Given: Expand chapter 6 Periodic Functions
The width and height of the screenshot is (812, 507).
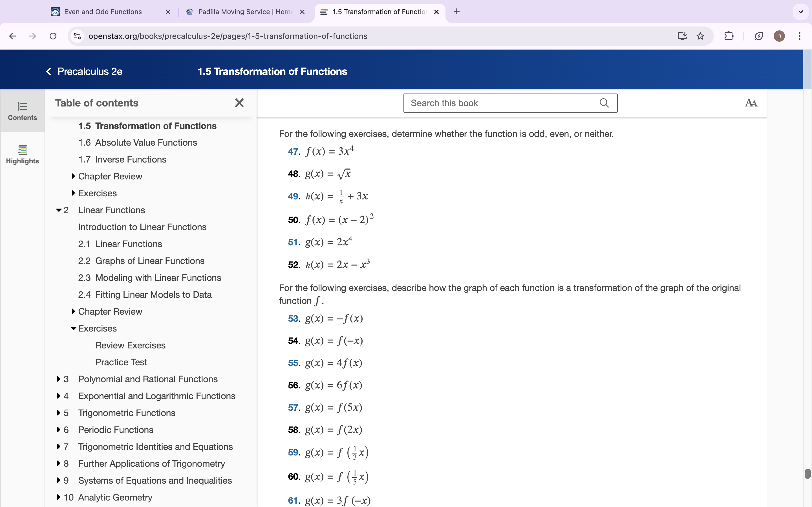Looking at the screenshot, I should (59, 430).
